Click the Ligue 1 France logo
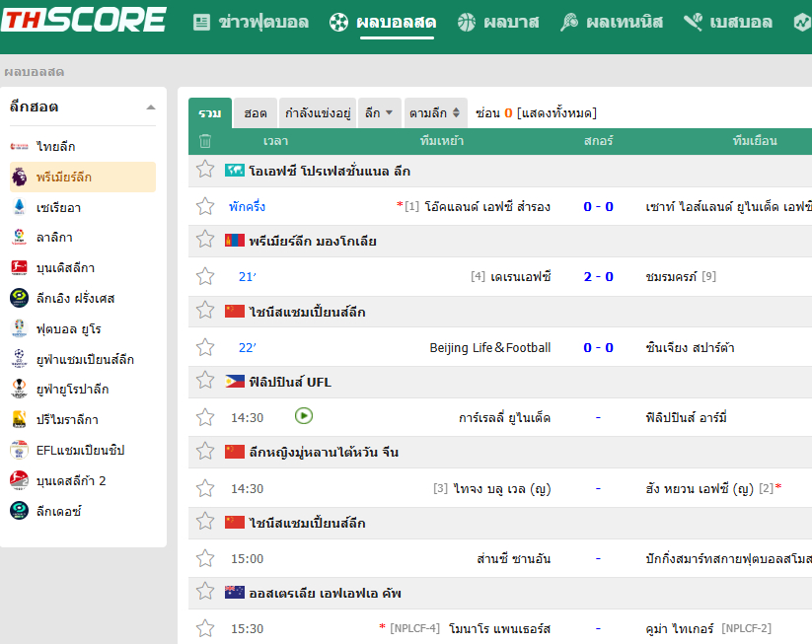Screen dimensions: 812x644 coord(19,298)
